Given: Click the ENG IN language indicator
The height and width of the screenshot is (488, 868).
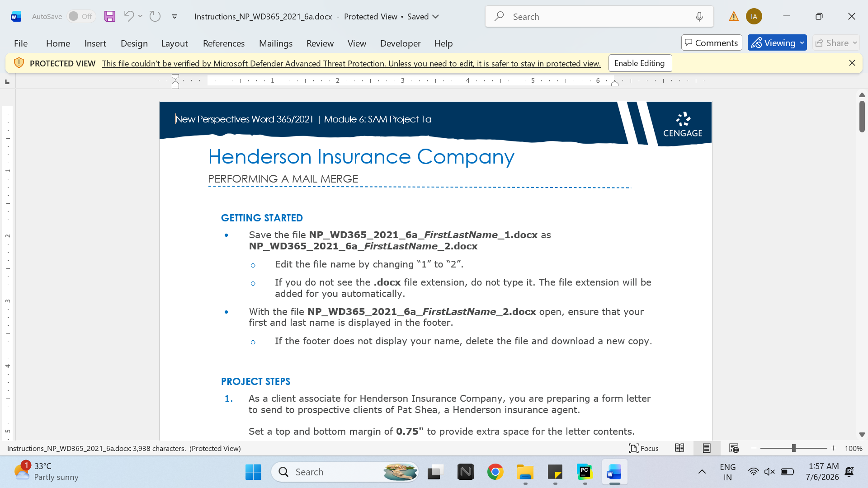Looking at the screenshot, I should 727,472.
